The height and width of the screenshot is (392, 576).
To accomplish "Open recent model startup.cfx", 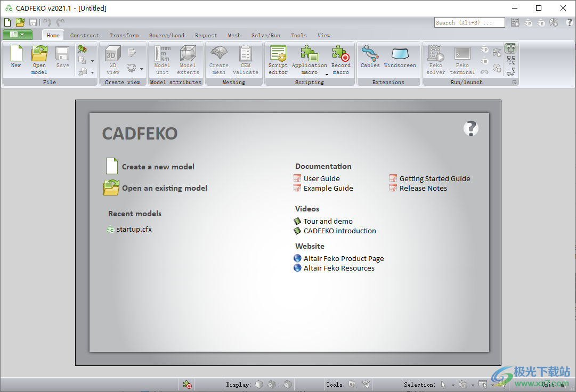I will pyautogui.click(x=129, y=230).
